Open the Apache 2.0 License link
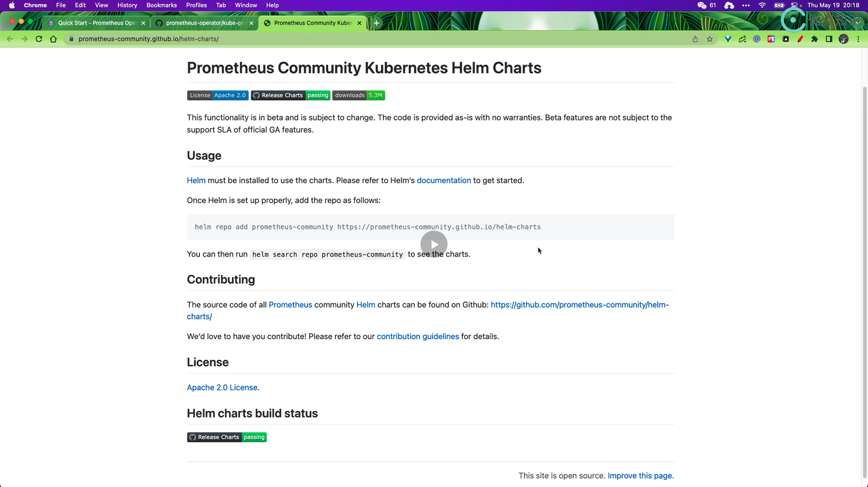Screen dimensions: 868x487 [x=222, y=387]
